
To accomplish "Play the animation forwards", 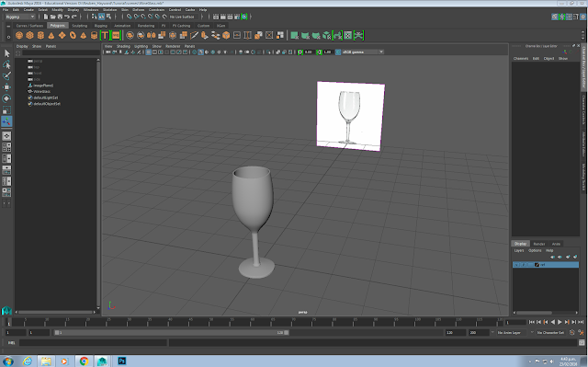I will [x=560, y=322].
